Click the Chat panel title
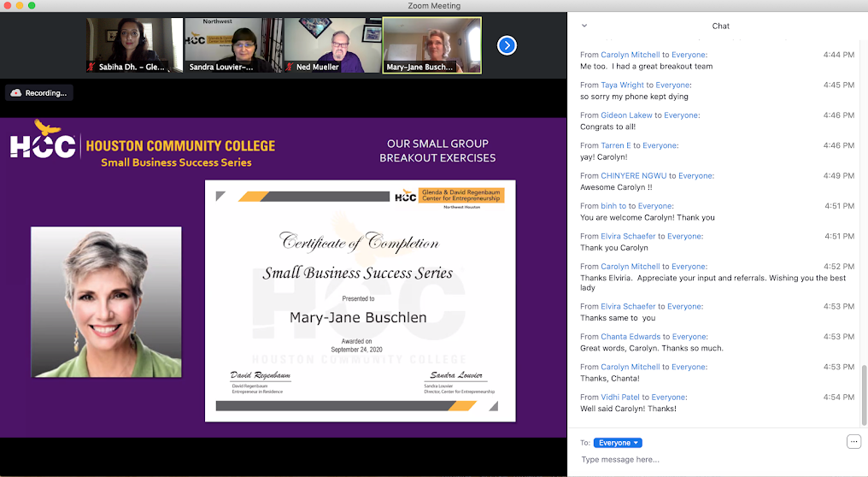The height and width of the screenshot is (477, 868). [x=720, y=26]
